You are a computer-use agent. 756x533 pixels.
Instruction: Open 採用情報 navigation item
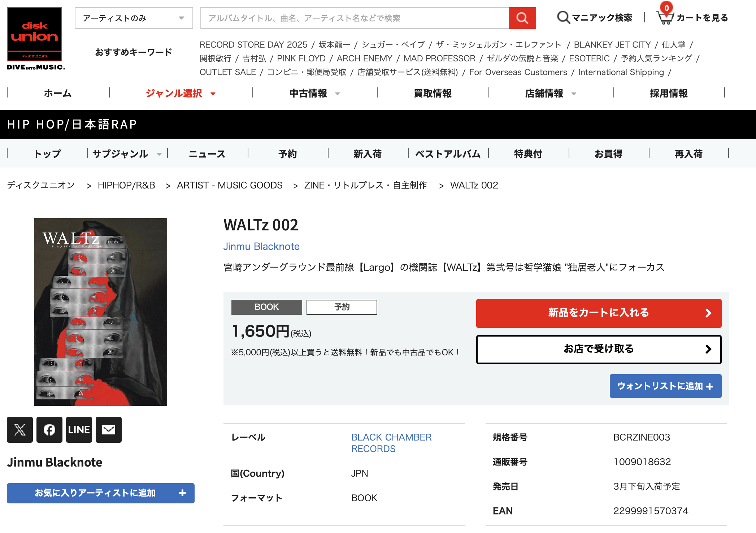click(669, 93)
